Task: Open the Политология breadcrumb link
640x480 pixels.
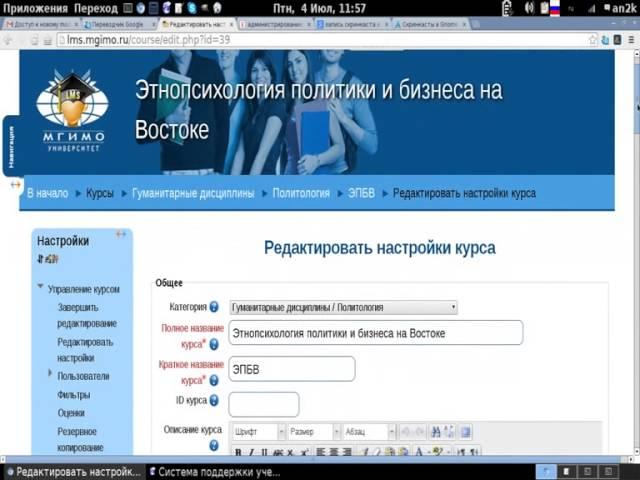Action: (301, 193)
